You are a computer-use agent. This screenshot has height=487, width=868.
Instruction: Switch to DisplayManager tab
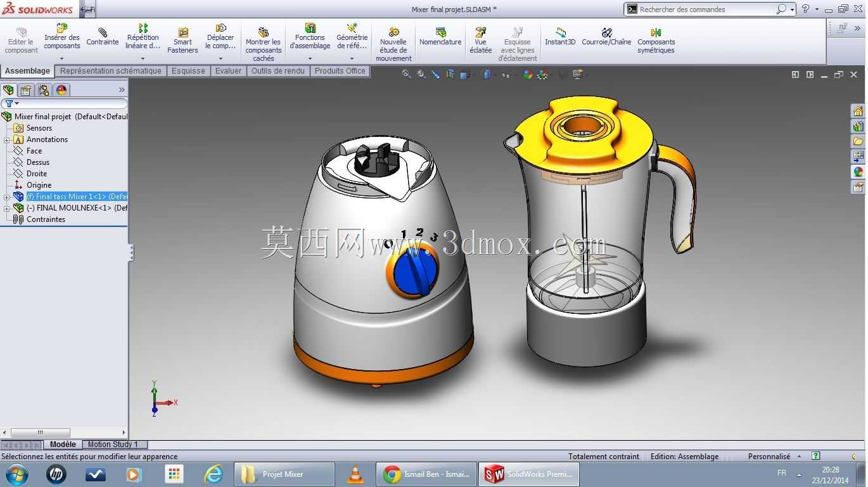[61, 90]
